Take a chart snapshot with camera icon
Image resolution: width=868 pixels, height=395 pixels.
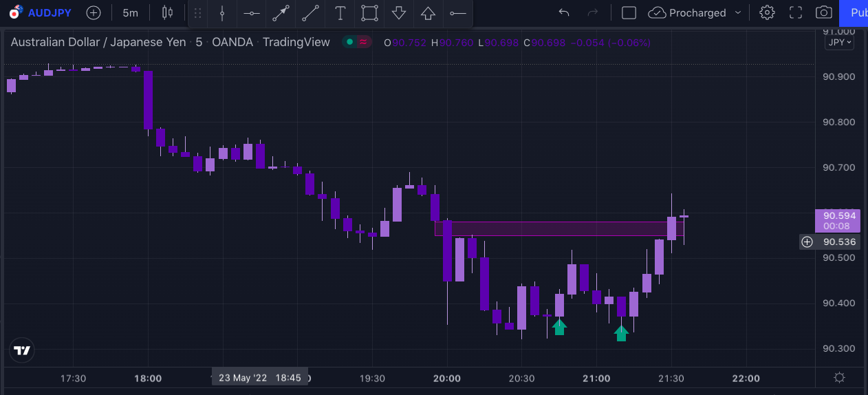(823, 12)
